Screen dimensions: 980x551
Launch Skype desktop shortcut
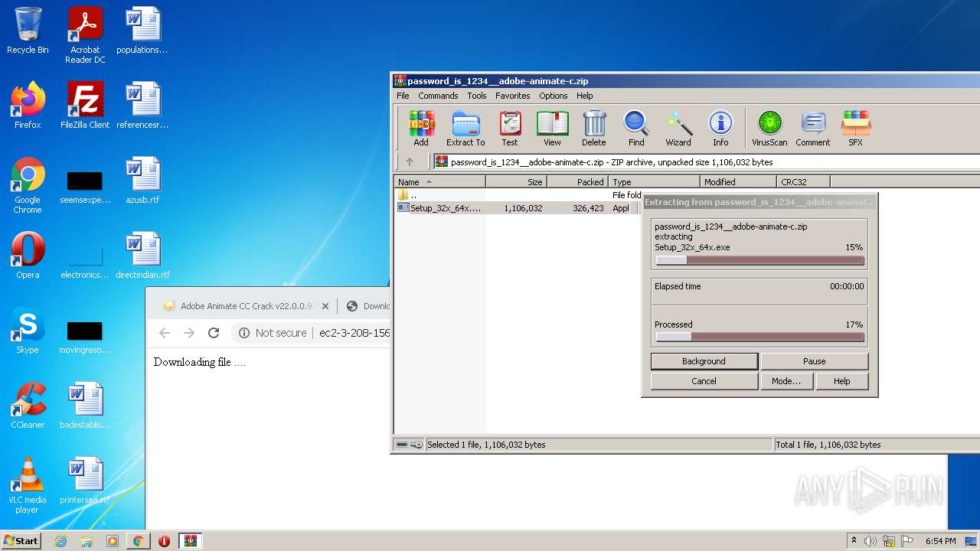point(28,331)
